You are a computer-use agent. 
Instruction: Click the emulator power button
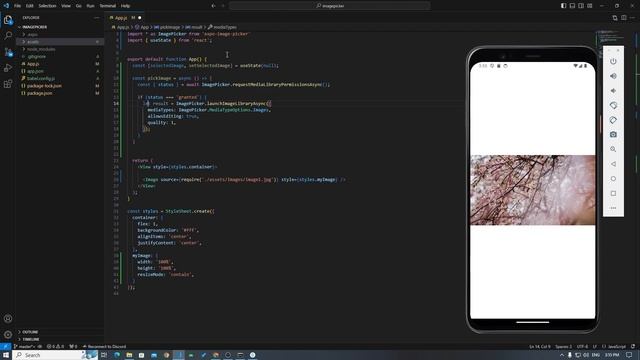tap(613, 61)
